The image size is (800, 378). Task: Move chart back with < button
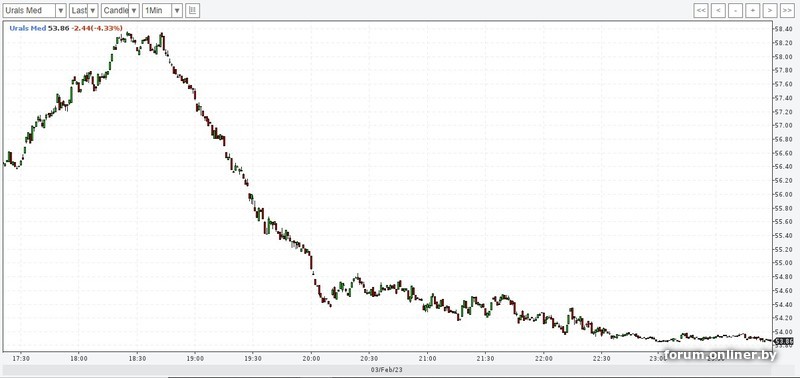click(x=718, y=10)
